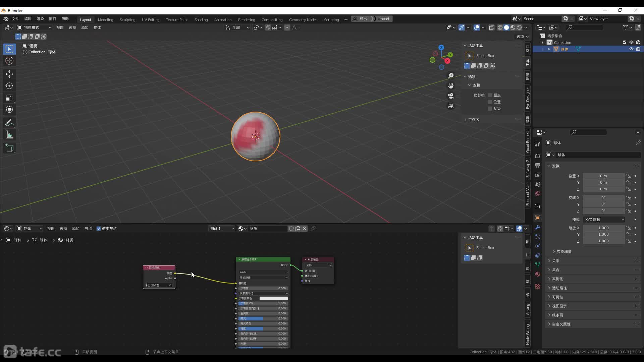
Task: Switch to rendered viewport shading
Action: pos(519,27)
